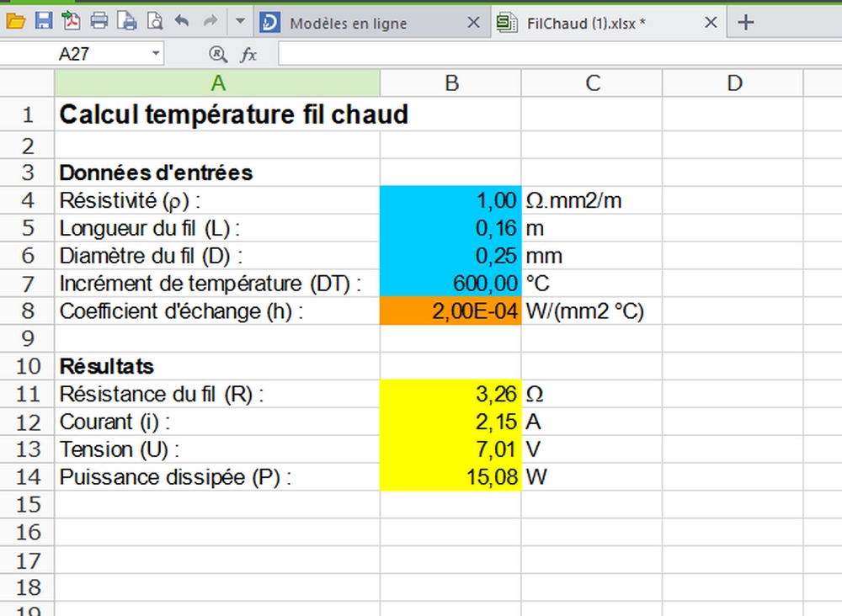
Task: Expand the quick access toolbar dropdown
Action: (x=240, y=22)
